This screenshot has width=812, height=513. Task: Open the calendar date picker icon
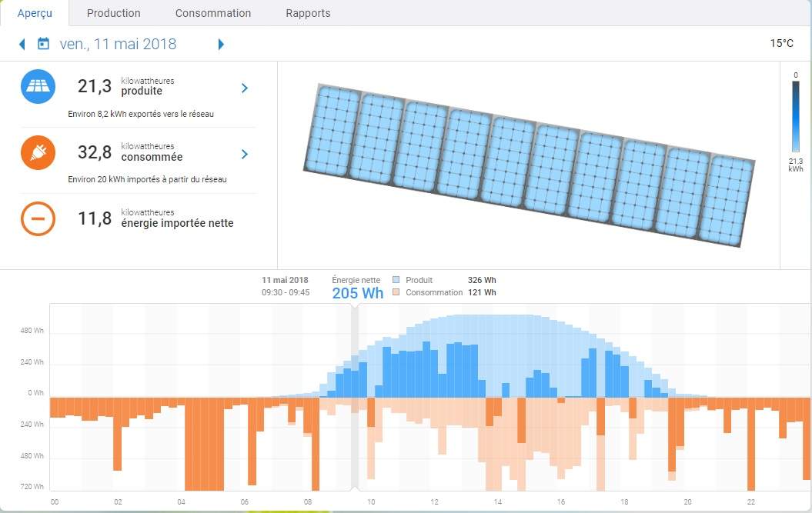pyautogui.click(x=44, y=44)
